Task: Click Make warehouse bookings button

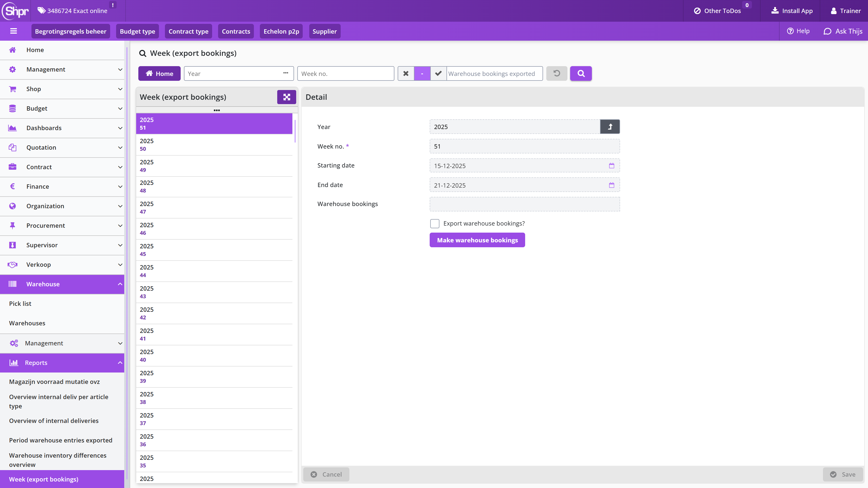Action: [477, 240]
